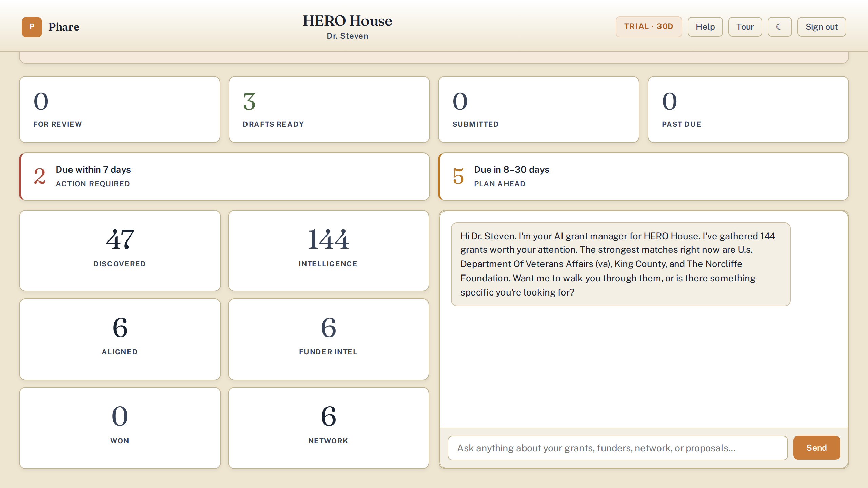Click the orange Phare logo icon
This screenshot has height=488, width=868.
pos(32,27)
